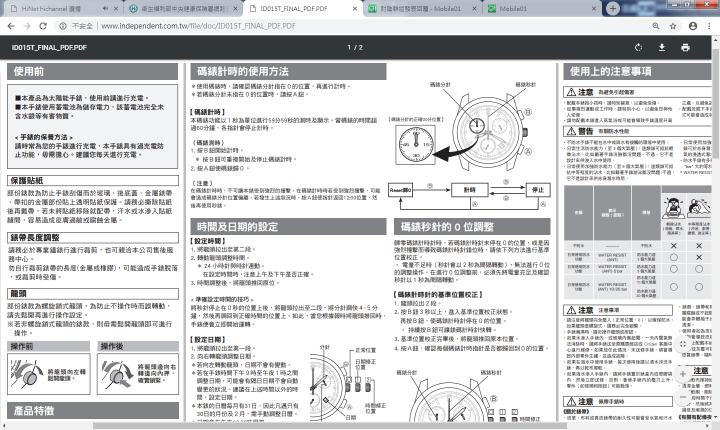Close the HiNet hichannel tab
720x430 pixels.
[x=115, y=8]
